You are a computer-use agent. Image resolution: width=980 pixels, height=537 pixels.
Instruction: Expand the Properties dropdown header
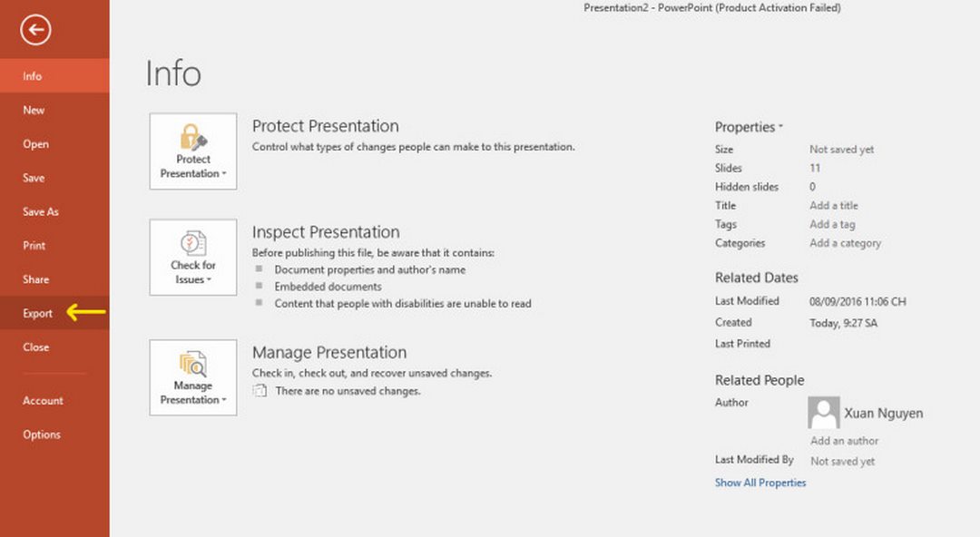pos(749,127)
